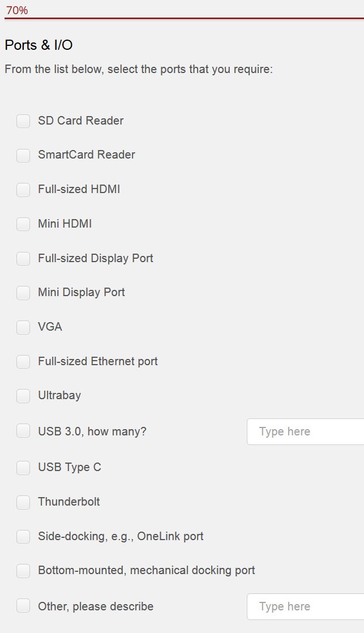The width and height of the screenshot is (364, 633).
Task: Click the VGA option label text
Action: coord(50,327)
